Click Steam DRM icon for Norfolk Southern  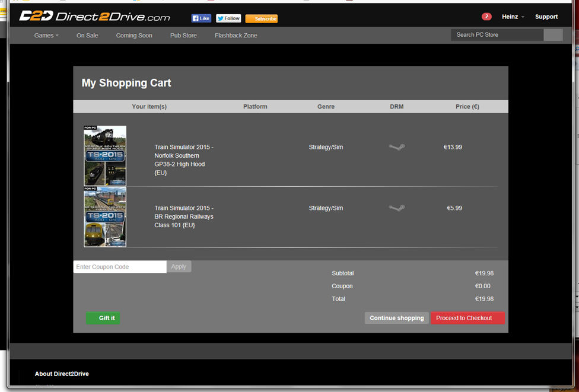coord(396,147)
